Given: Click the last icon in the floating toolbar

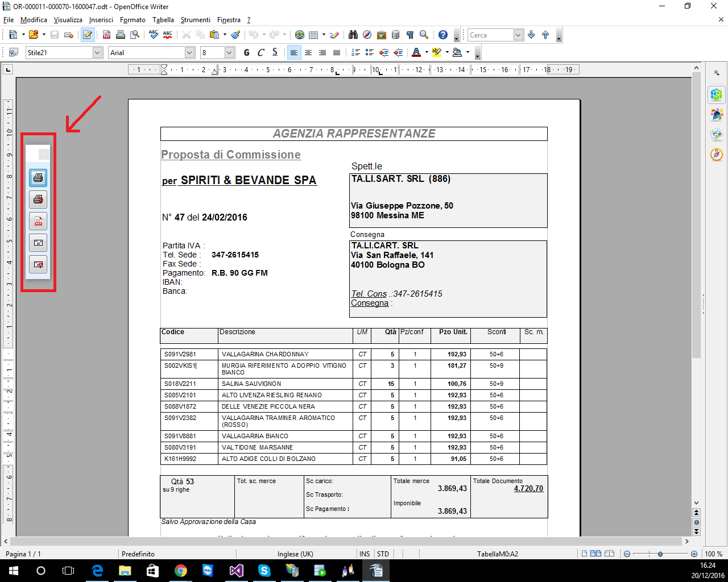Looking at the screenshot, I should (38, 264).
